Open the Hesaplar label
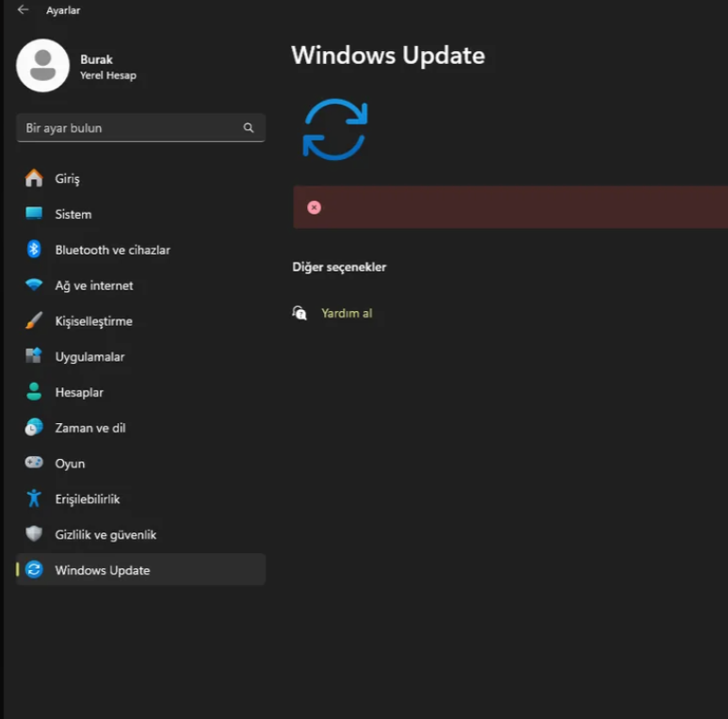This screenshot has width=728, height=719. tap(79, 392)
